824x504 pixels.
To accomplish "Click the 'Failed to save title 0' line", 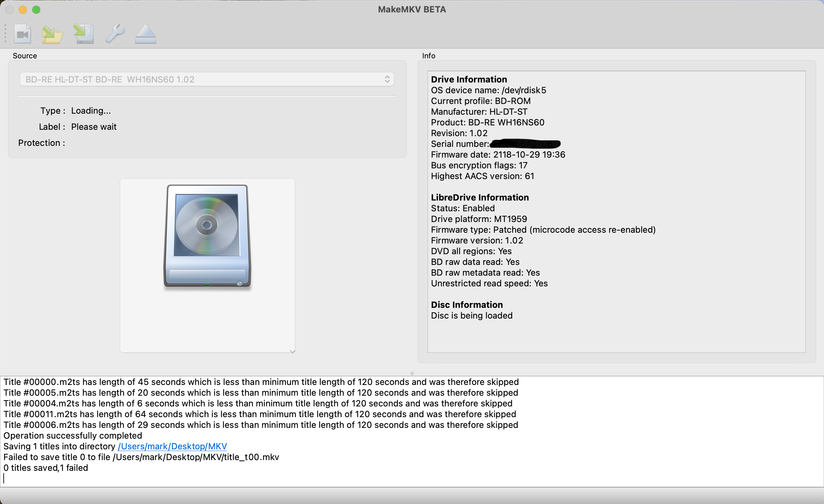I will click(x=141, y=457).
